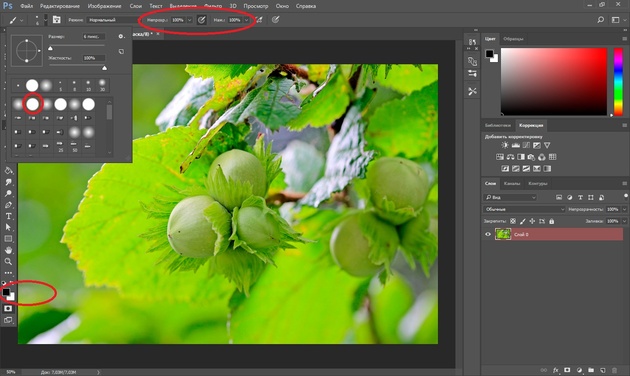
Task: Open the blend mode Обычные dropdown
Action: [524, 209]
